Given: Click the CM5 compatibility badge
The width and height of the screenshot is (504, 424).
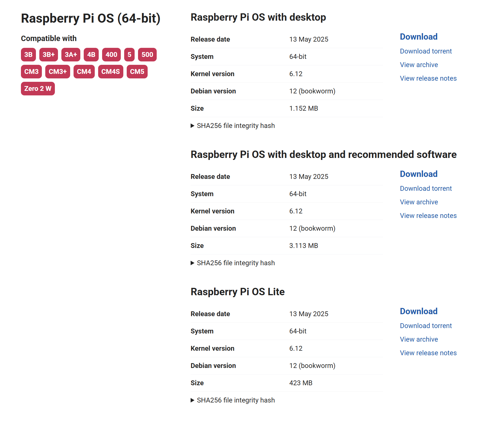Looking at the screenshot, I should tap(137, 72).
